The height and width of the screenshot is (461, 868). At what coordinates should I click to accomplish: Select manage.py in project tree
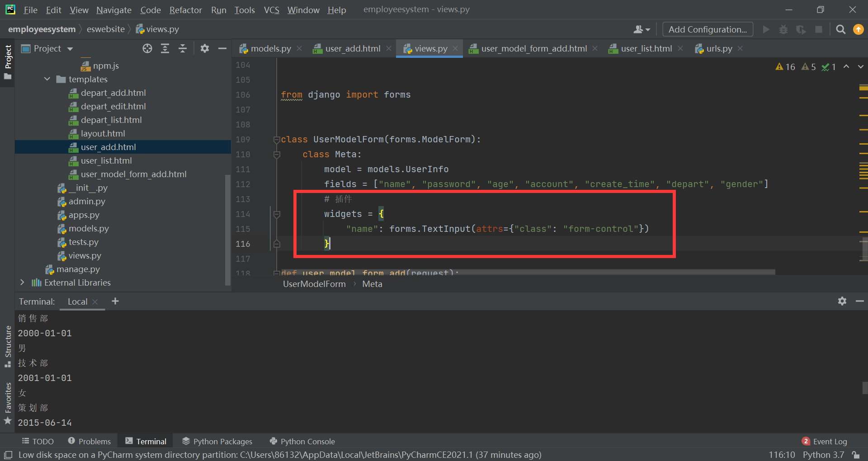click(x=78, y=269)
